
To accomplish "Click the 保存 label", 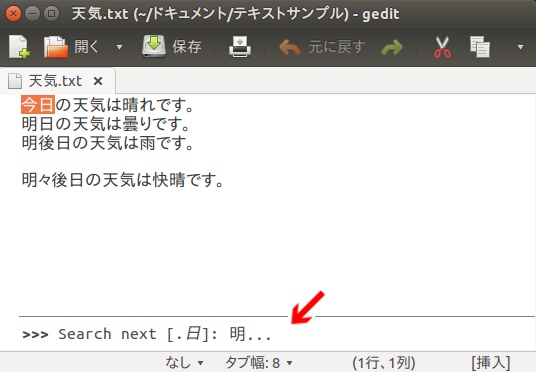I will click(x=187, y=46).
